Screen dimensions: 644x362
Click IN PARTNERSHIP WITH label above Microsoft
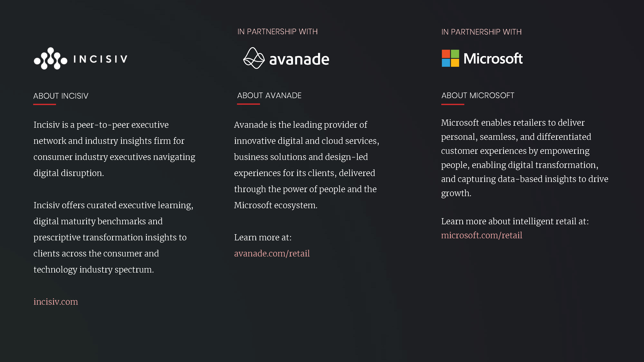[x=482, y=32]
